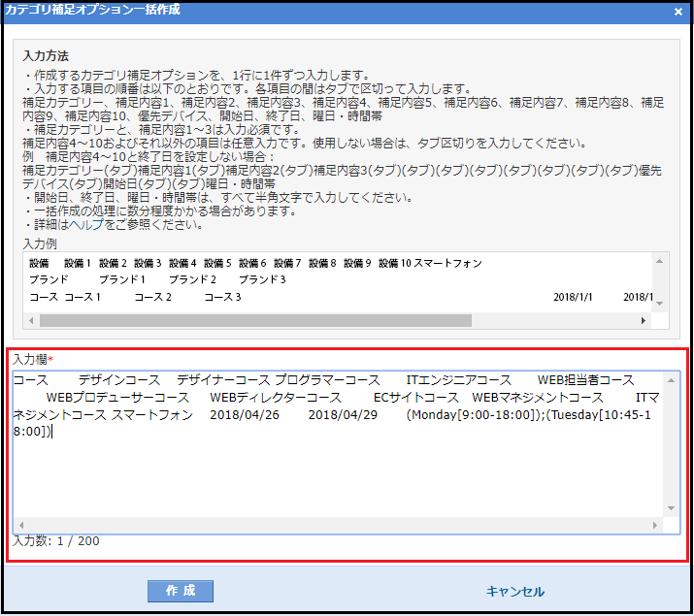Click right arrow of 入力欄 horizontal scrollbar
This screenshot has width=694, height=616.
pos(655,526)
